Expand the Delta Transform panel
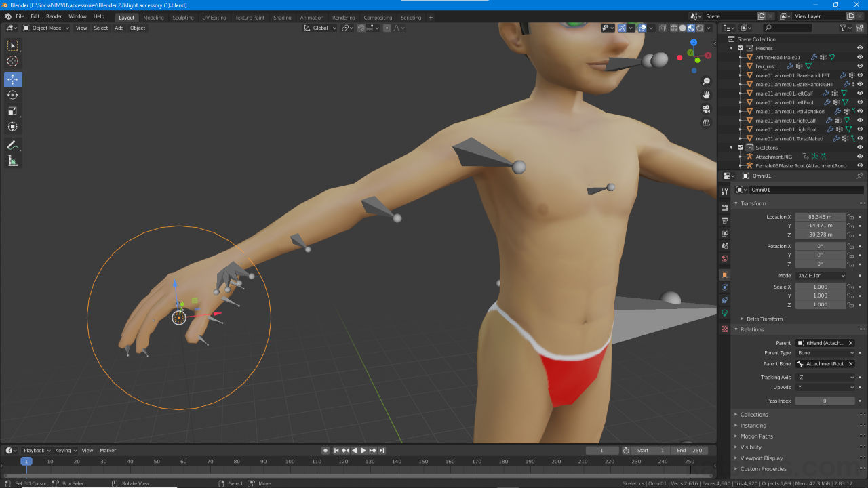 (x=764, y=319)
